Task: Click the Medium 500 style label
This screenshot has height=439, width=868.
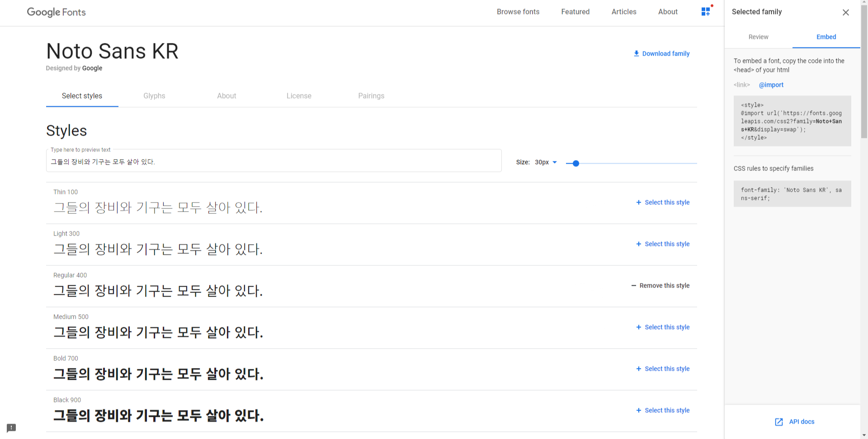Action: (71, 317)
